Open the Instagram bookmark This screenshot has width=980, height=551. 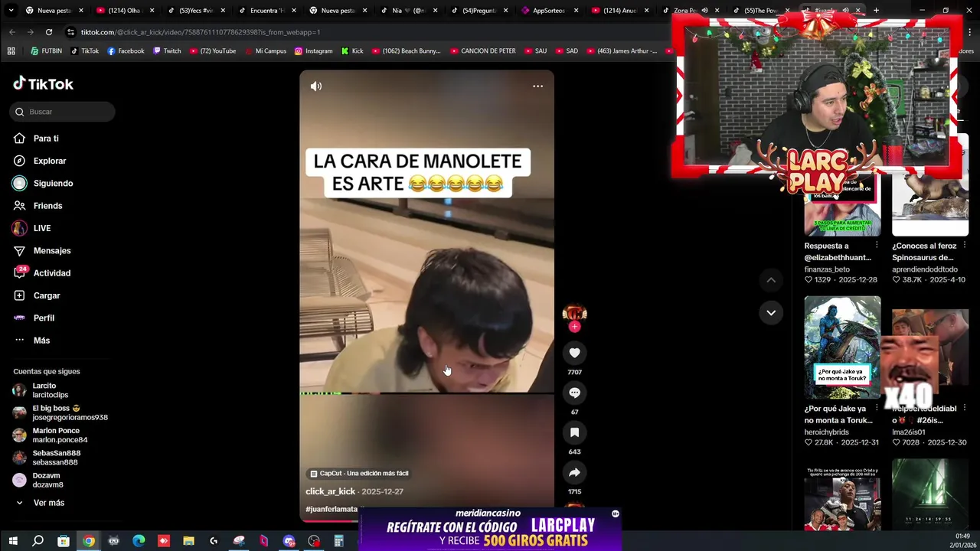pos(313,51)
